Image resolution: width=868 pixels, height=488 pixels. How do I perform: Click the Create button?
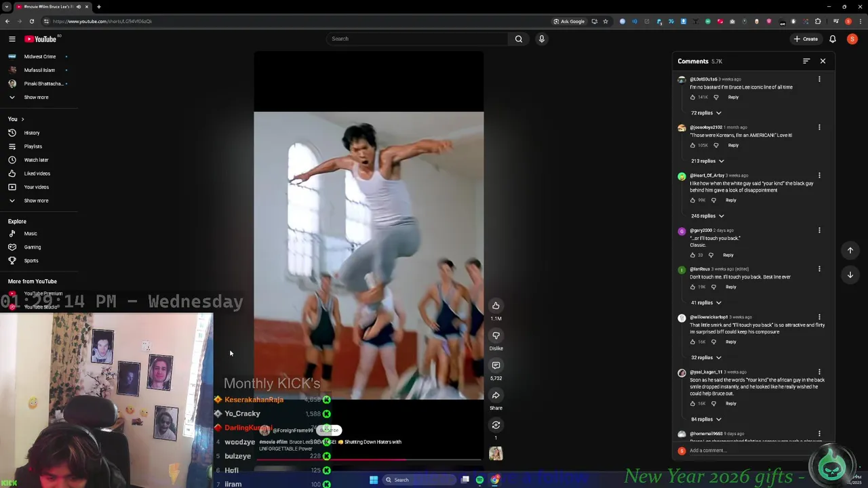806,39
